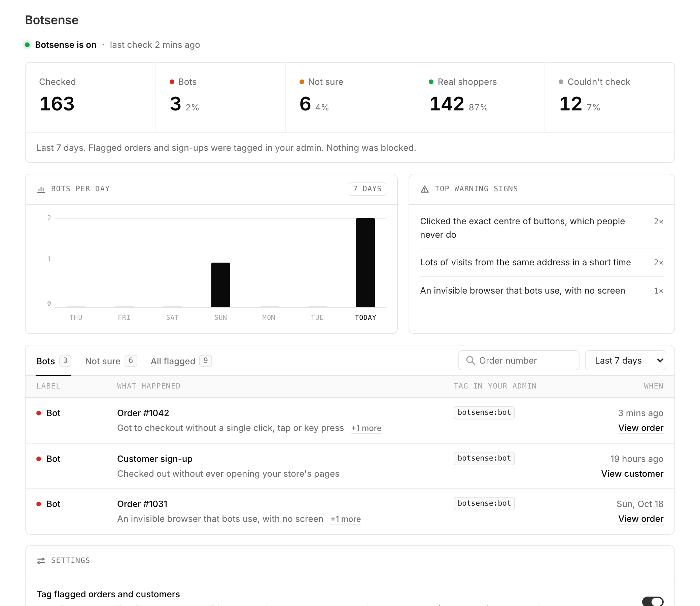The width and height of the screenshot is (700, 606).
Task: Select the Order #1031 title
Action: pos(142,504)
